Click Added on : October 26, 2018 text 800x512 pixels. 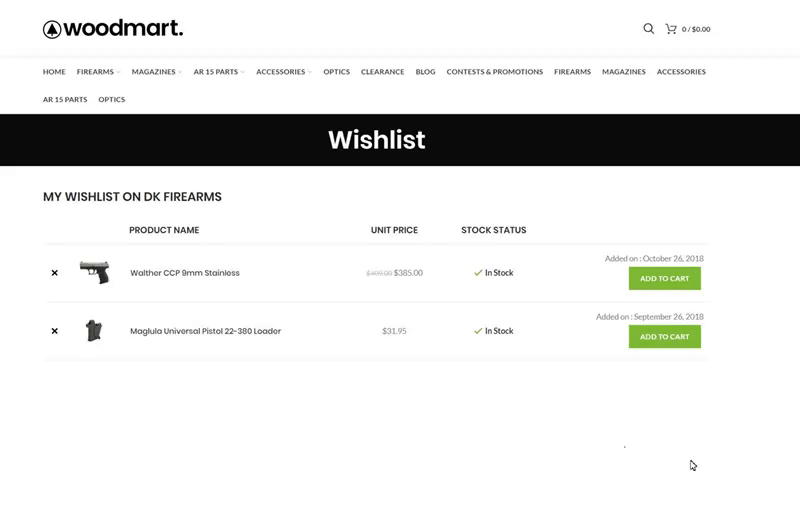tap(654, 259)
